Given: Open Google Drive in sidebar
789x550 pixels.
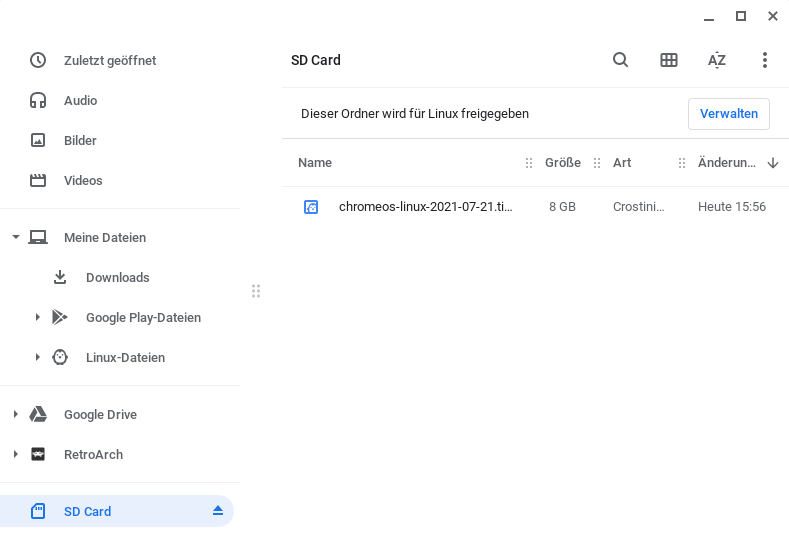Looking at the screenshot, I should 100,415.
